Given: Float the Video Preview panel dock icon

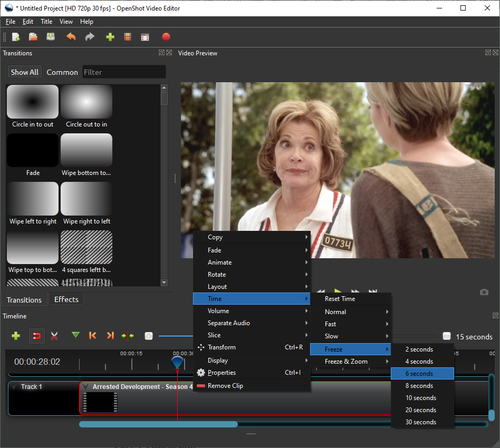Looking at the screenshot, I should tap(488, 53).
